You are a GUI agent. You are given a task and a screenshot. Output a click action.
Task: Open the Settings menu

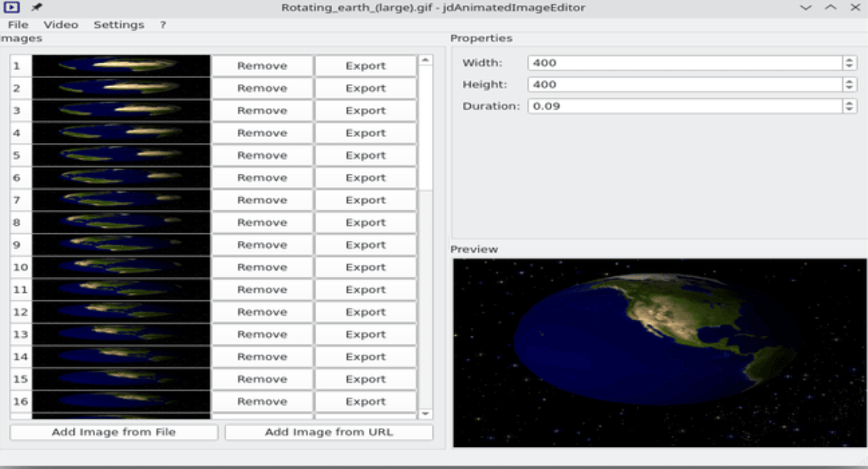click(119, 24)
